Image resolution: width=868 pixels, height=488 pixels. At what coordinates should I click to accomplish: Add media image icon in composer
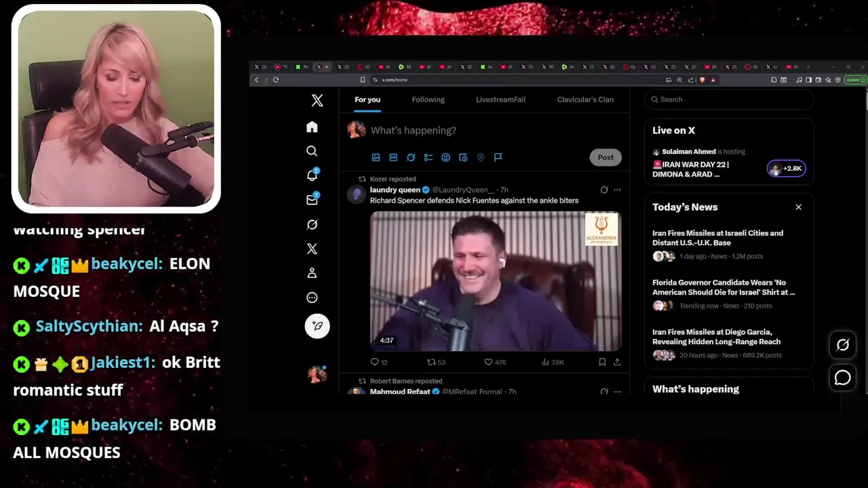pos(376,157)
